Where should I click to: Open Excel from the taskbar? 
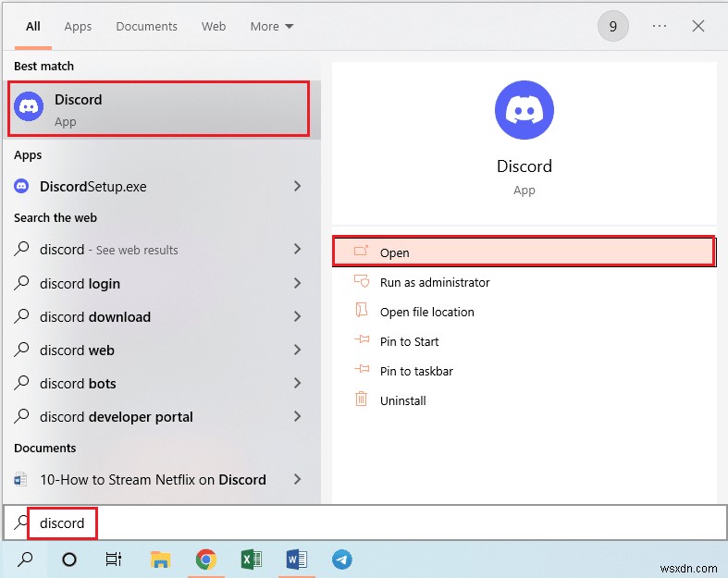pos(252,560)
